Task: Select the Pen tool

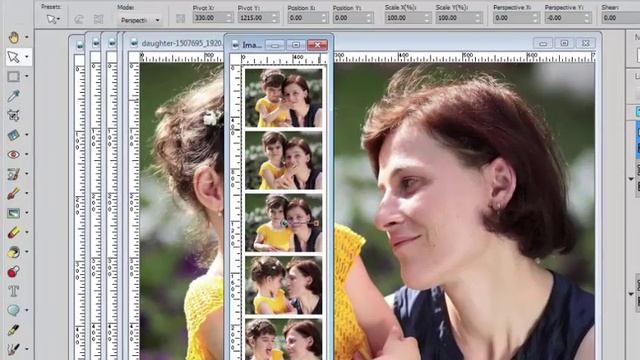Action: click(13, 330)
